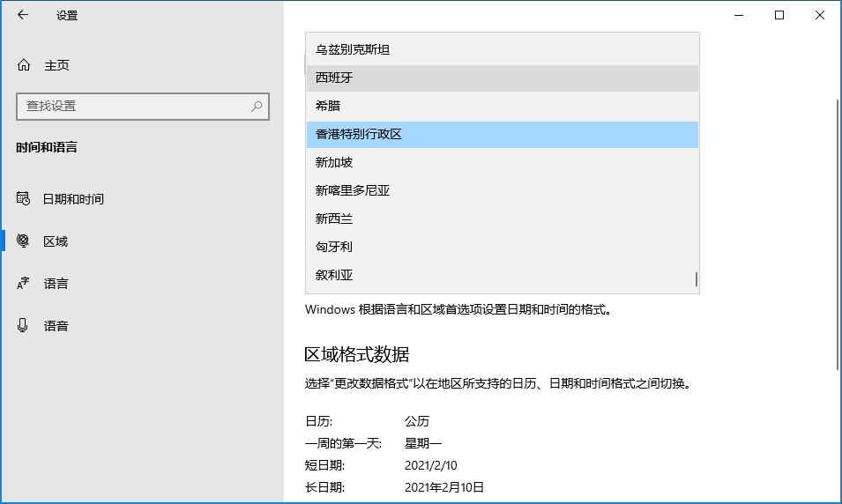Click the search magnifier icon
This screenshot has height=504, width=842.
257,107
